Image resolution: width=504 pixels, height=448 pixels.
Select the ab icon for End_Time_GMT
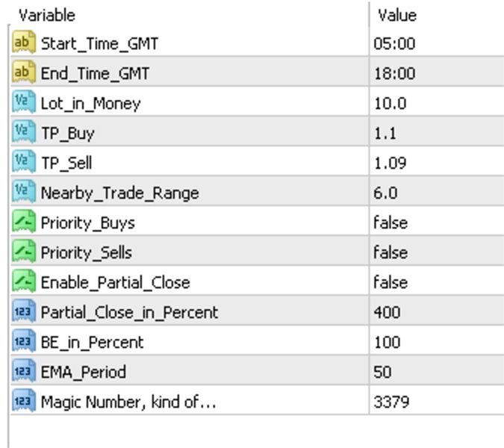coord(24,72)
